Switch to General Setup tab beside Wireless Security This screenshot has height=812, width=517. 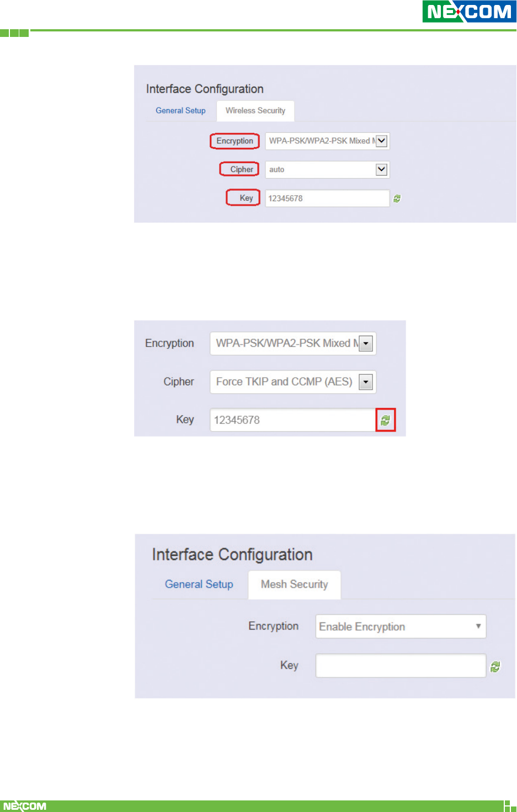pos(180,111)
